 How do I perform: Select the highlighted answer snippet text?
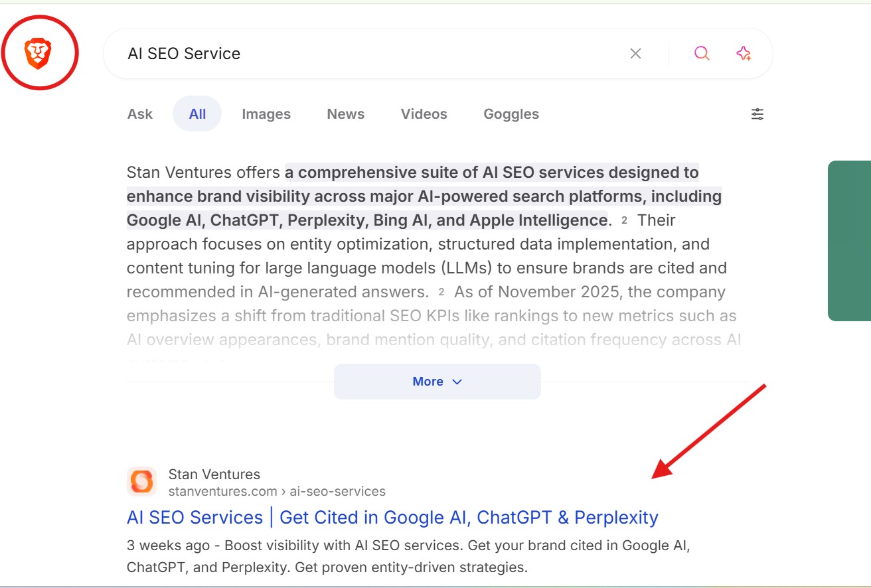424,196
